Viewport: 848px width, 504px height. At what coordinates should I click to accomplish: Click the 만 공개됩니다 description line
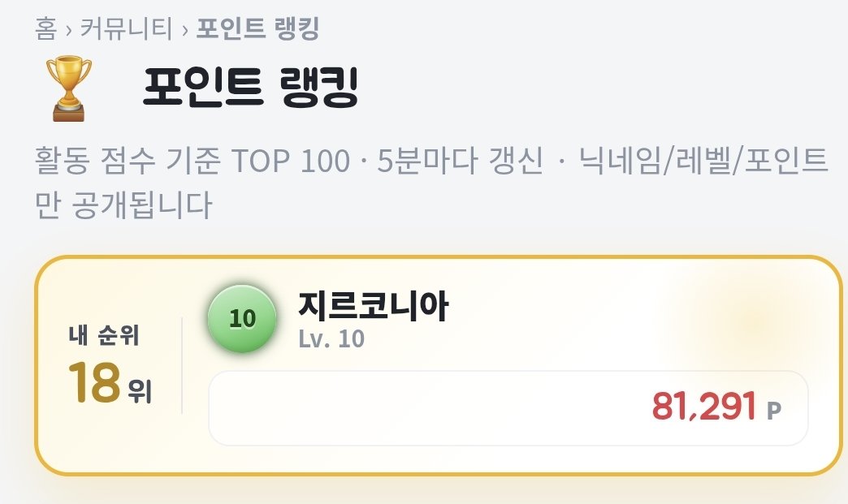(x=123, y=205)
